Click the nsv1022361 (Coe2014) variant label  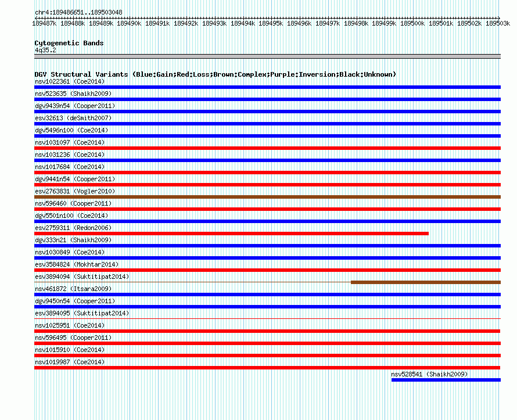click(x=70, y=81)
